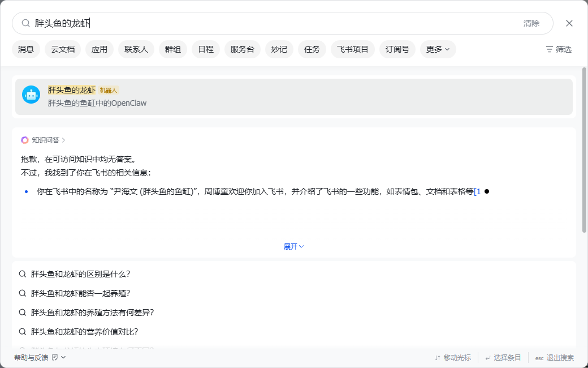
Task: Click magnifier icon beside 能否一起养殖 suggestion
Action: click(x=23, y=293)
